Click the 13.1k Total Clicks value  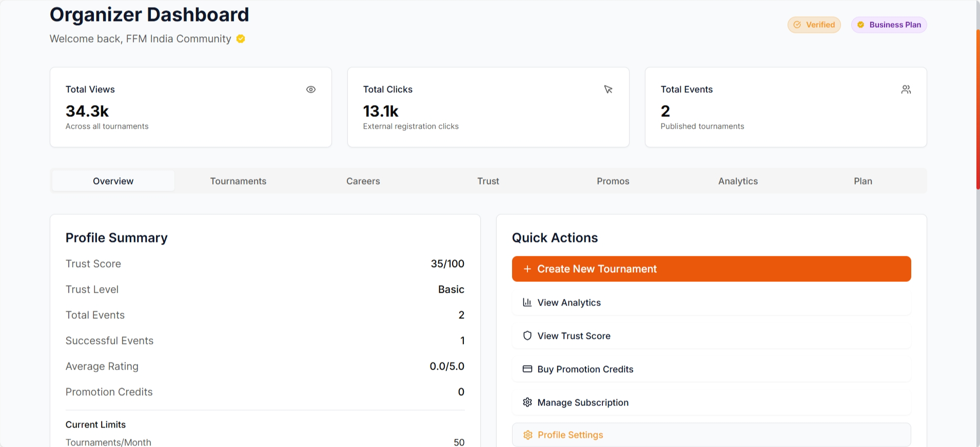pyautogui.click(x=381, y=111)
